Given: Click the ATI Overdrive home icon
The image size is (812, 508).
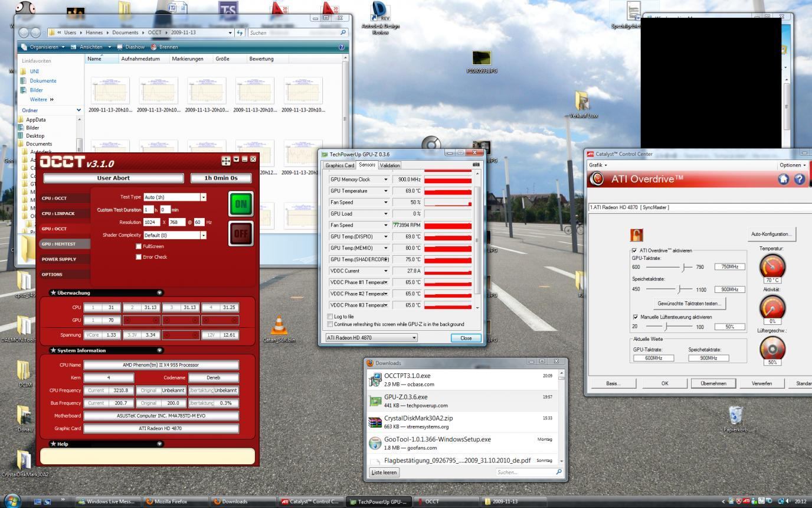Looking at the screenshot, I should 783,179.
